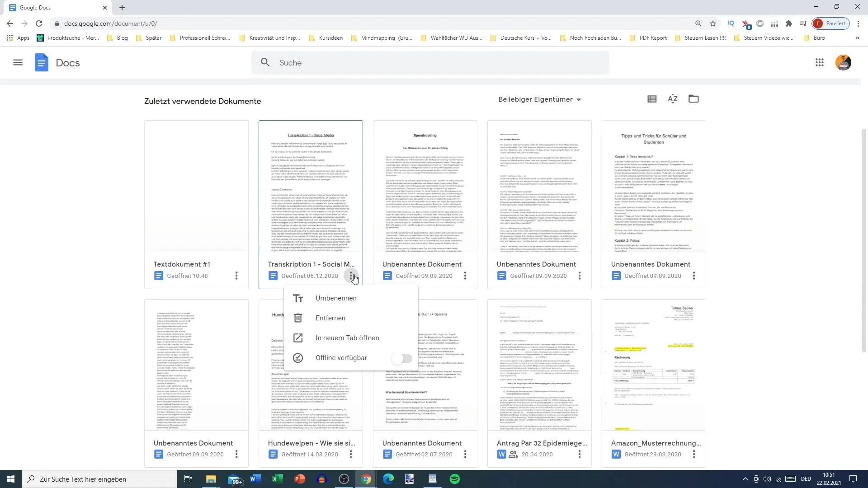Expand the Beliebiger Eigentümer dropdown filter
This screenshot has width=868, height=488.
click(x=540, y=99)
